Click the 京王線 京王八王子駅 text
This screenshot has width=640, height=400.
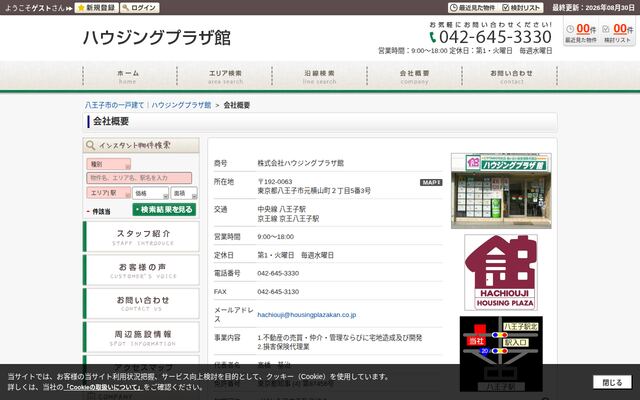(288, 218)
